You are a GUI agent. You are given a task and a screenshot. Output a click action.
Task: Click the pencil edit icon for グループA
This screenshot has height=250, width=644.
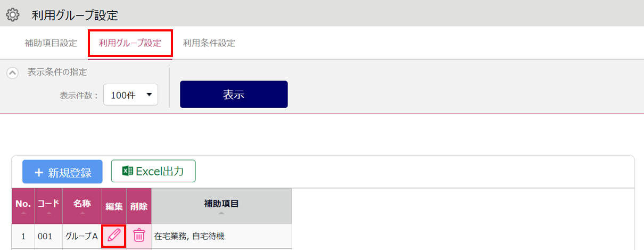[x=114, y=235]
